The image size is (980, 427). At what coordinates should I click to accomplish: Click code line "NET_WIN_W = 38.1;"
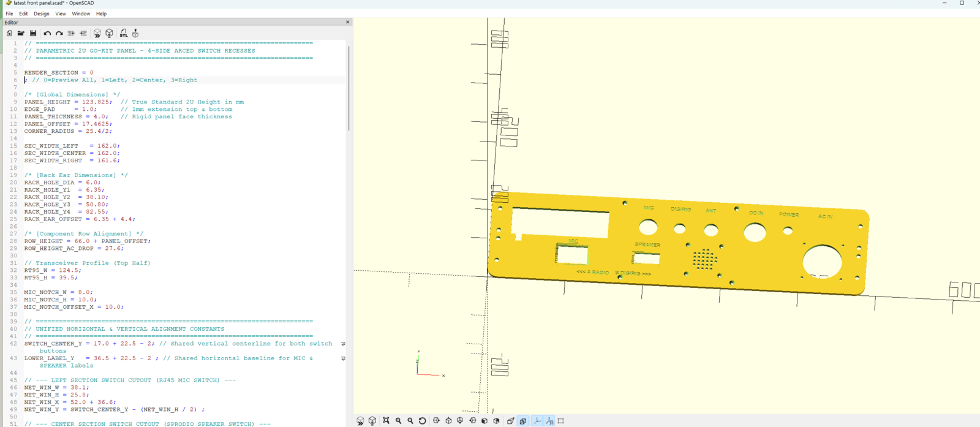tap(56, 388)
